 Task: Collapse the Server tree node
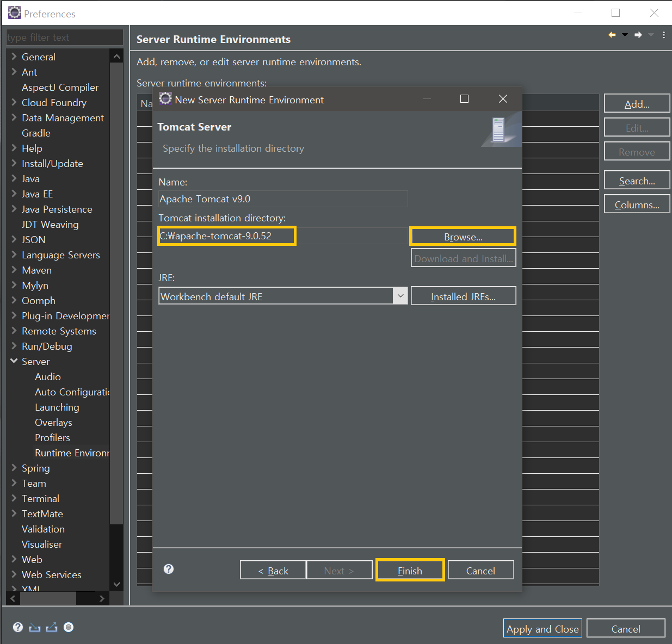point(14,361)
